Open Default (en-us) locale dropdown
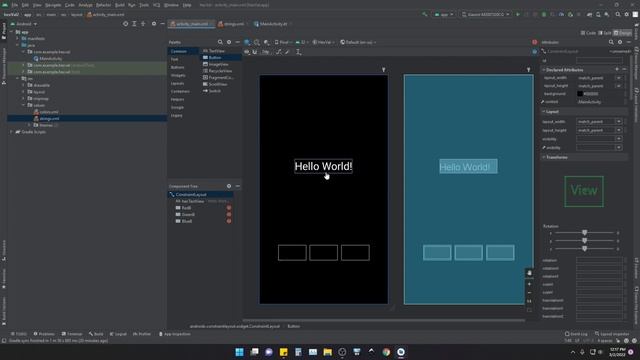This screenshot has width=640, height=360. click(x=358, y=42)
